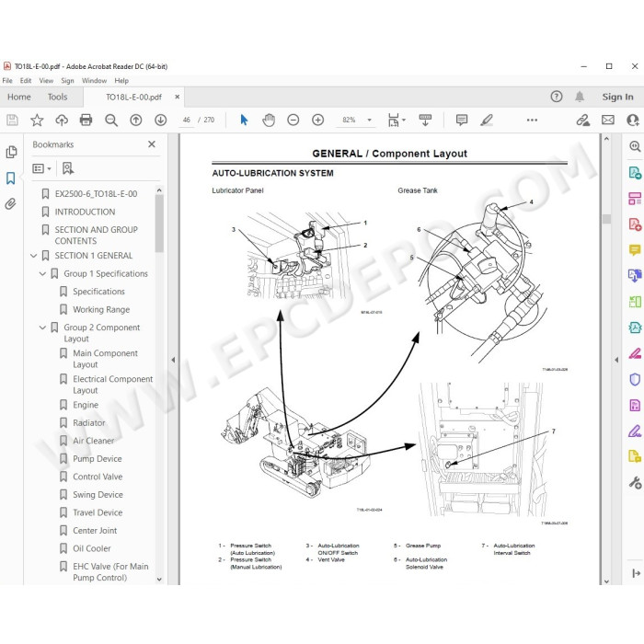Viewport: 644px width, 644px height.
Task: Click the Sign In button
Action: 617,97
